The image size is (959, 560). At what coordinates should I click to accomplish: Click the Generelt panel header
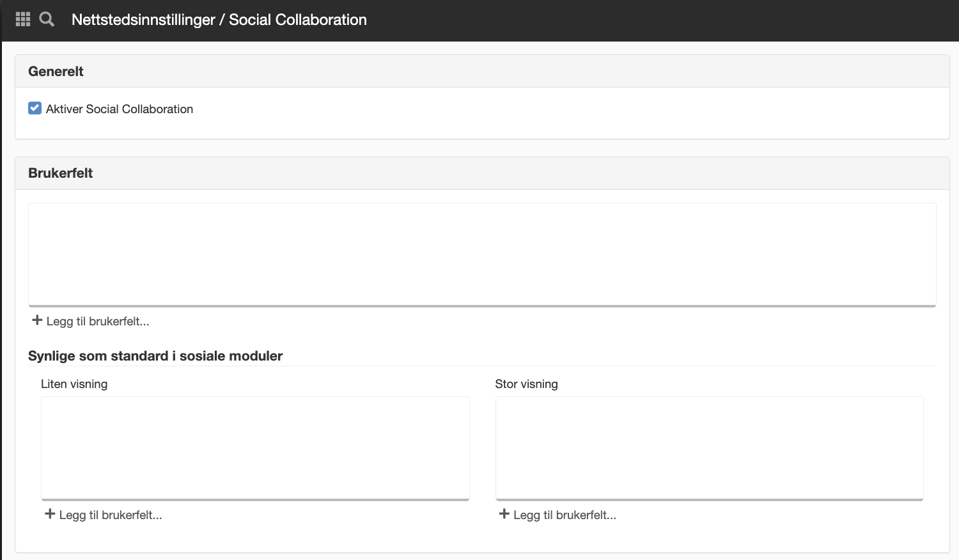[482, 71]
